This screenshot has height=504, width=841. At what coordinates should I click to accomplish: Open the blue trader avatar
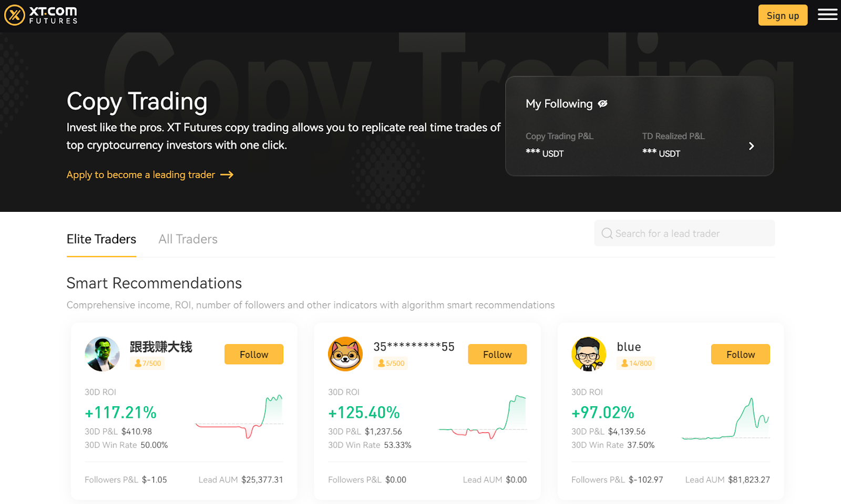589,354
